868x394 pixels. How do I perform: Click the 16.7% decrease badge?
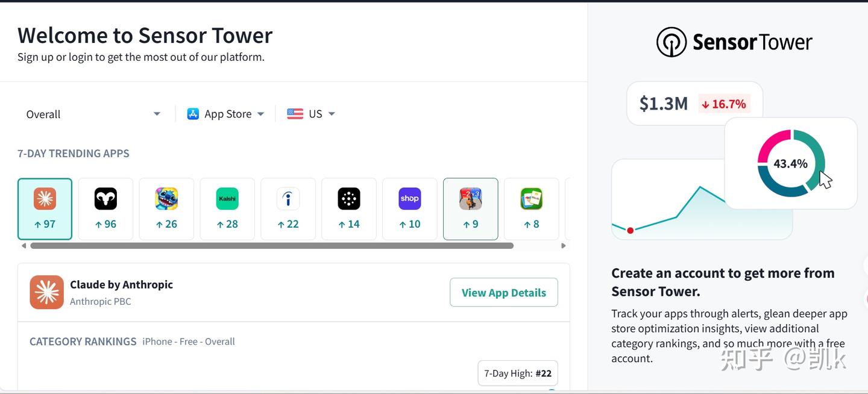(x=723, y=104)
